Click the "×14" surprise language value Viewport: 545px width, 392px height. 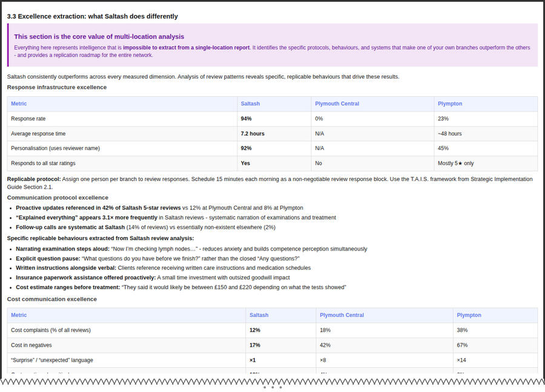tap(461, 360)
